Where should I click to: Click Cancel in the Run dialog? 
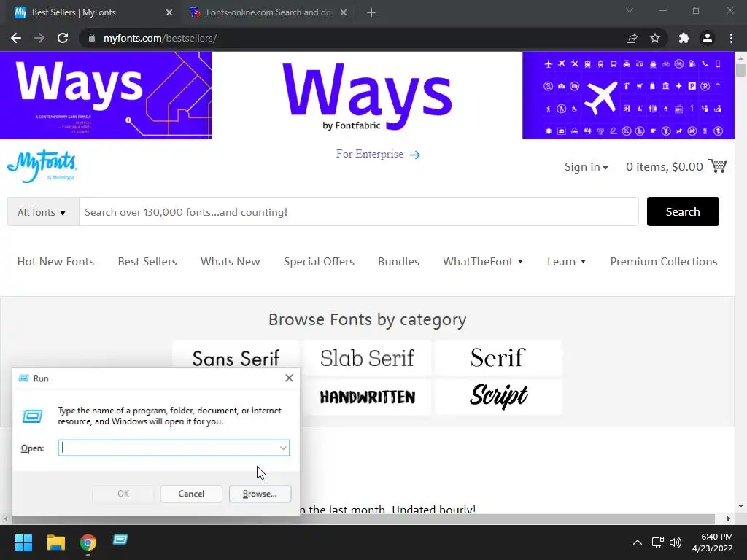(x=191, y=494)
